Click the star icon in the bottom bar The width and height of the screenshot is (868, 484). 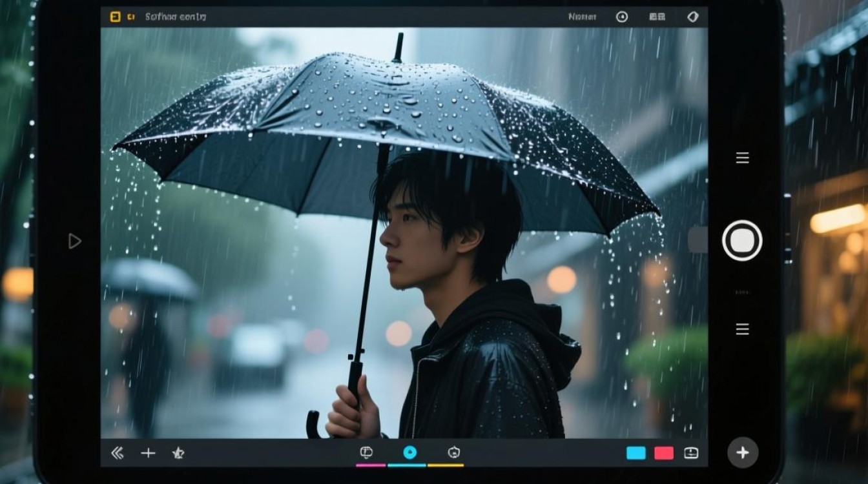(x=178, y=453)
